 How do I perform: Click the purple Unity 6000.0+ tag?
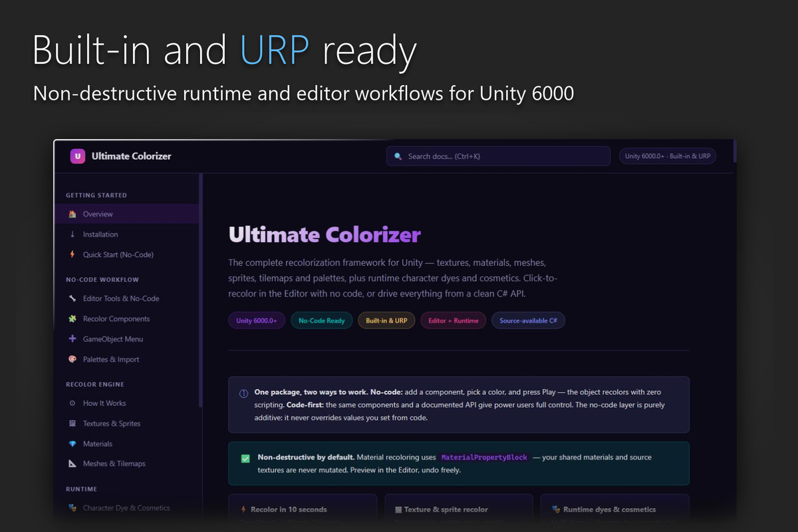[x=257, y=321]
